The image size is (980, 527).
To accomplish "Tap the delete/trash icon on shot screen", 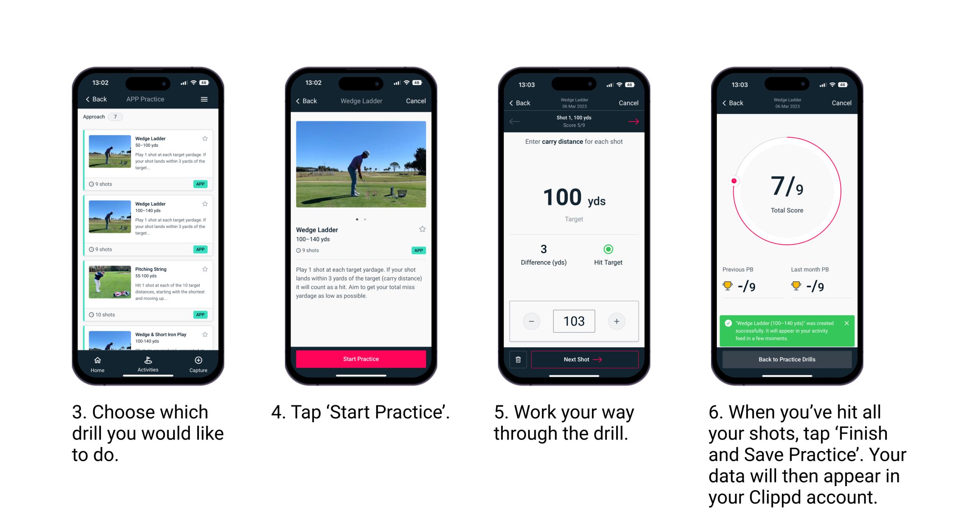I will pyautogui.click(x=516, y=360).
